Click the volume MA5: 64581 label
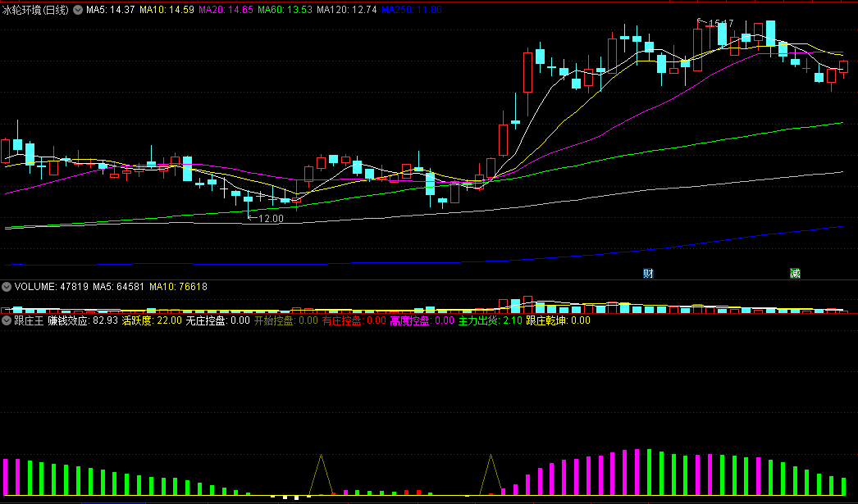This screenshot has width=858, height=504. pyautogui.click(x=118, y=287)
